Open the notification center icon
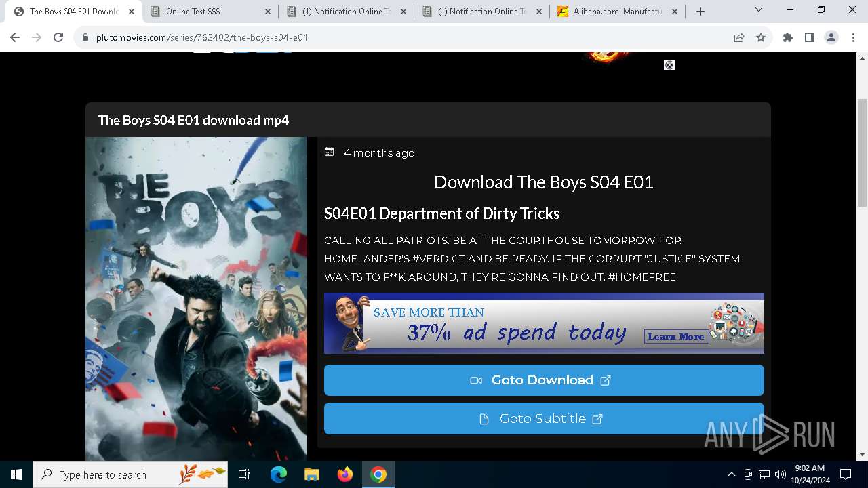 pos(846,474)
